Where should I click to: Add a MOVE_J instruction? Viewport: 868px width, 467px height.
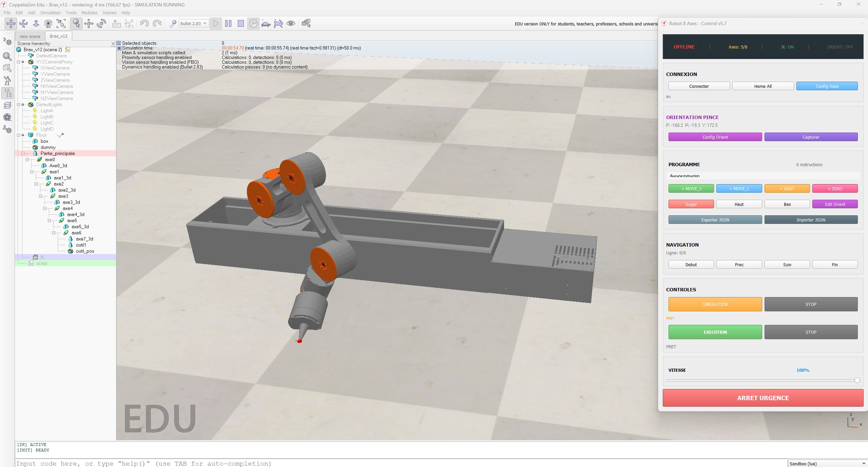691,189
